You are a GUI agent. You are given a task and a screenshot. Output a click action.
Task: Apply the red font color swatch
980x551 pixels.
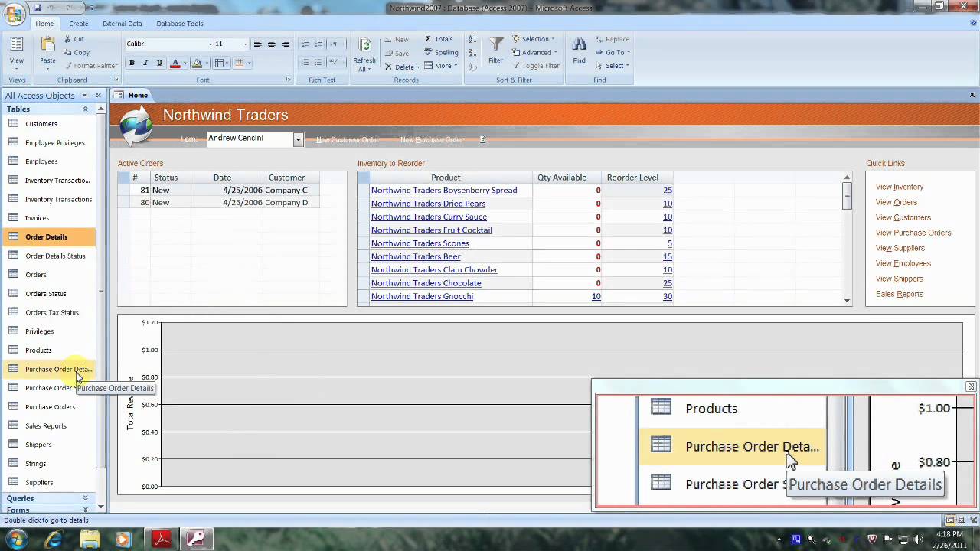[x=175, y=63]
